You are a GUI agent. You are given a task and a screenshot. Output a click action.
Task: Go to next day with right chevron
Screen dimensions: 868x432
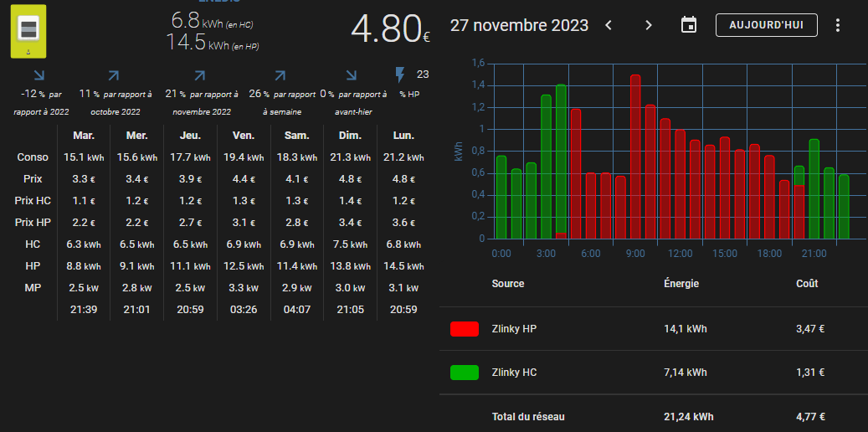pyautogui.click(x=649, y=25)
